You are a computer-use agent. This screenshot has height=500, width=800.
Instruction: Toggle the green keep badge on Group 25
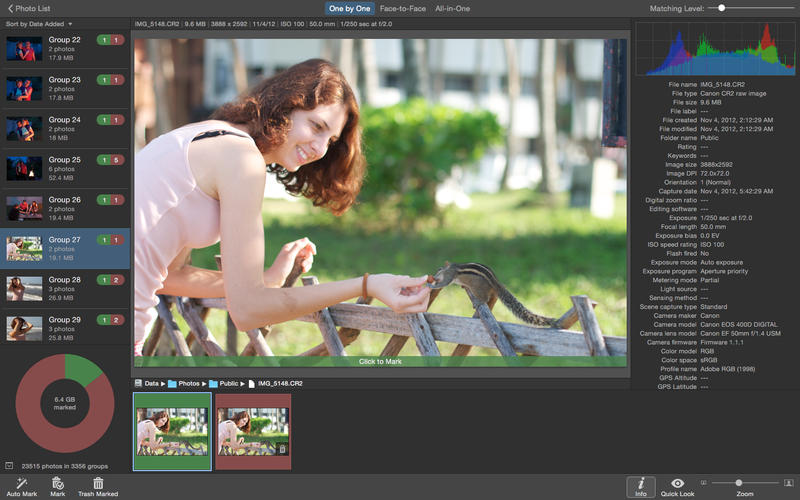(103, 160)
